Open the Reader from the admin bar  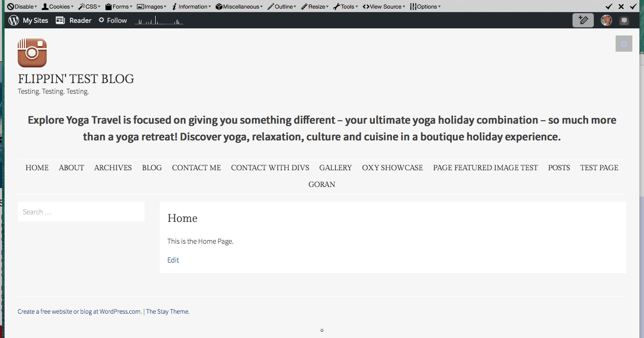pos(74,21)
